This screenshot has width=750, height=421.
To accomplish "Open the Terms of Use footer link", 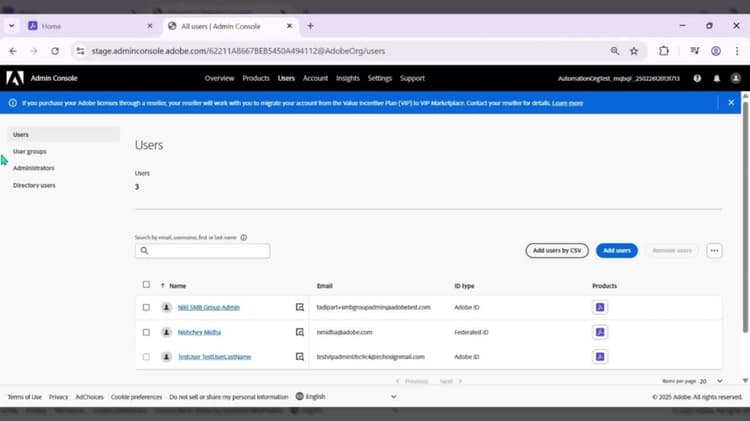I will pyautogui.click(x=24, y=397).
